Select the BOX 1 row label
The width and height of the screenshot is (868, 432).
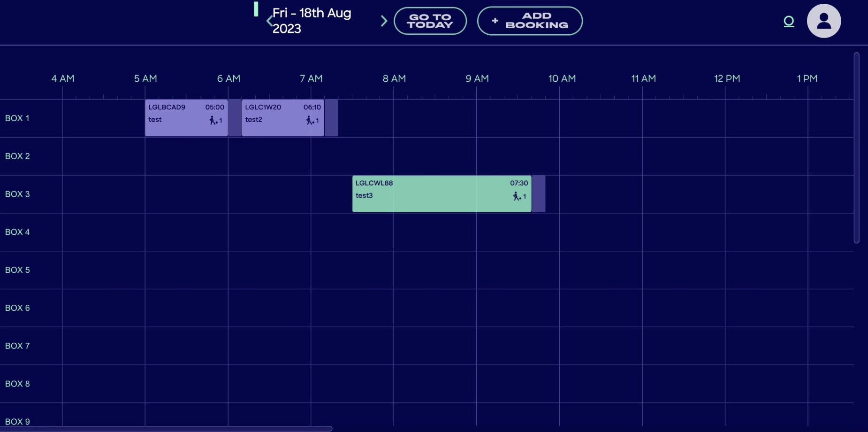17,118
